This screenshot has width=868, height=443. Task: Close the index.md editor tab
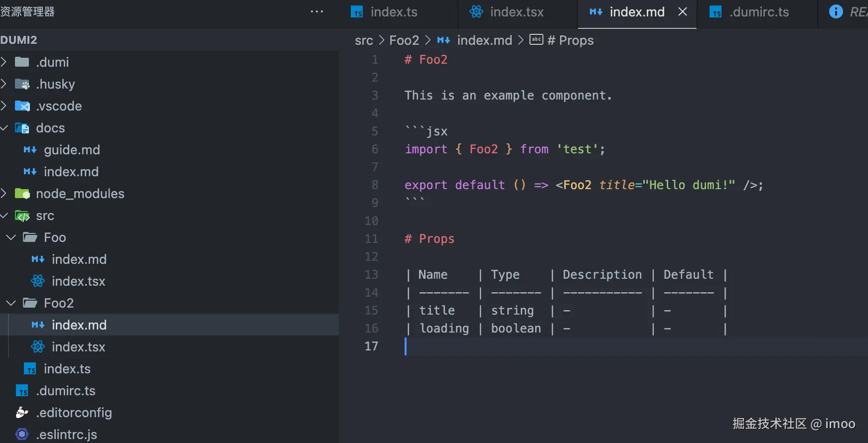pyautogui.click(x=683, y=11)
